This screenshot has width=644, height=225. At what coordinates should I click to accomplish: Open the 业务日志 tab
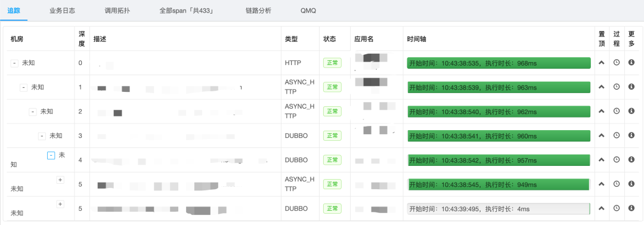63,11
